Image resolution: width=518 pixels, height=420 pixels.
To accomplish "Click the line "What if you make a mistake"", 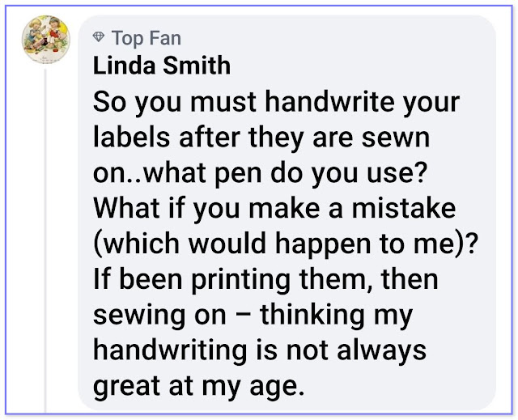I will click(274, 209).
